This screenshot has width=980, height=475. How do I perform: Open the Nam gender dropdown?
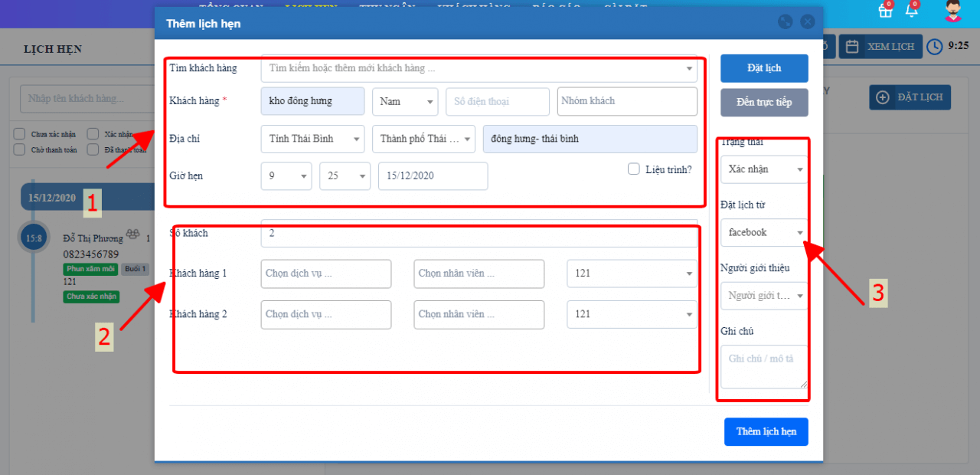coord(405,101)
